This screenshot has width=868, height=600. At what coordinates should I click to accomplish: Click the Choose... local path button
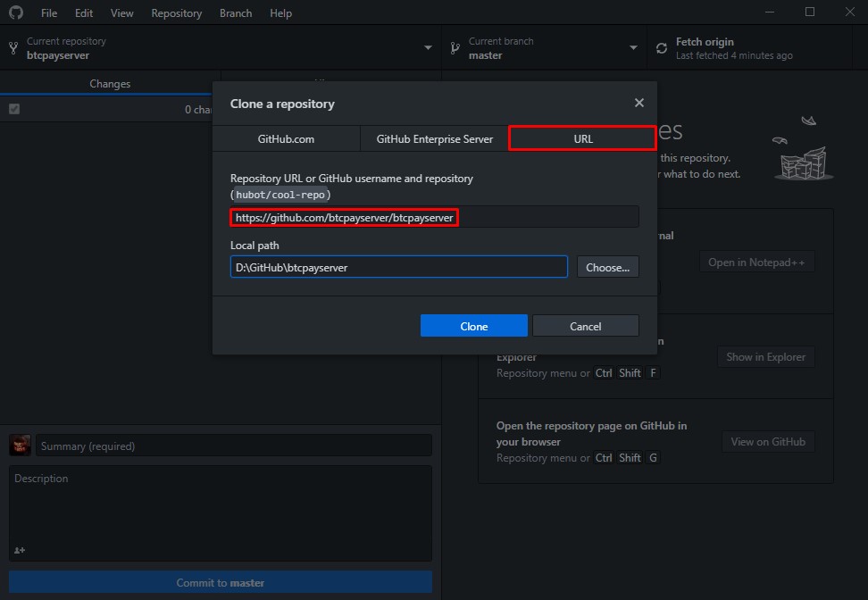(607, 267)
